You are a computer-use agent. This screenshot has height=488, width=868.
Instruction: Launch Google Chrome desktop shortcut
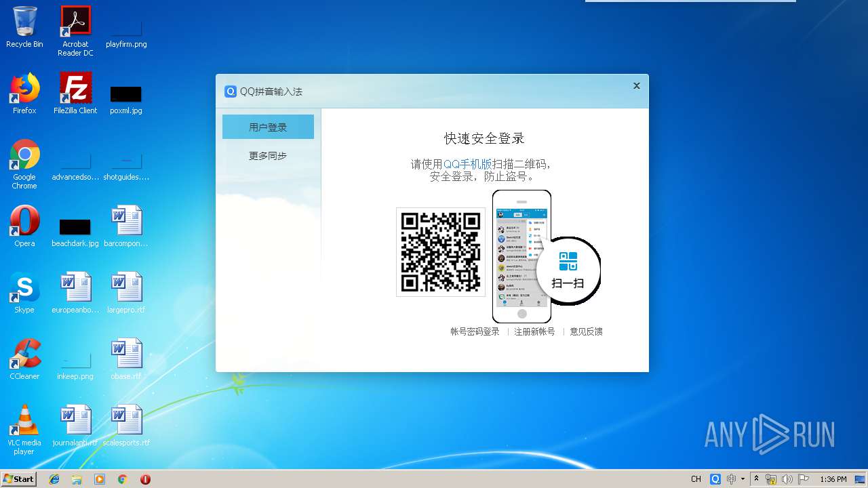click(x=24, y=164)
